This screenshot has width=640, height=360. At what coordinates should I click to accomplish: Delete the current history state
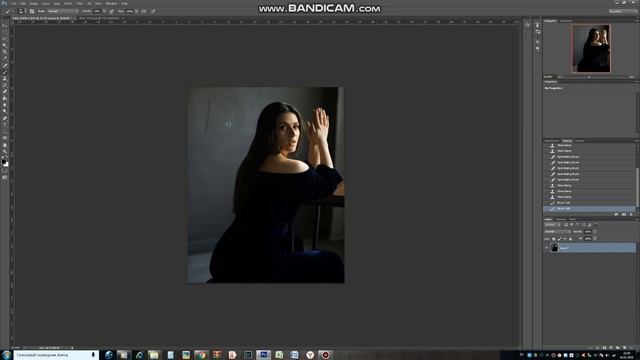coord(631,214)
